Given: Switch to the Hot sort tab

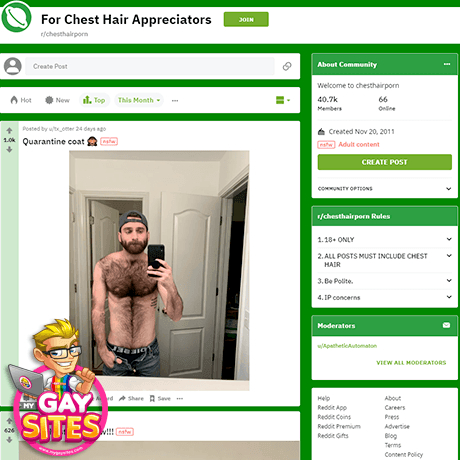Looking at the screenshot, I should (21, 100).
